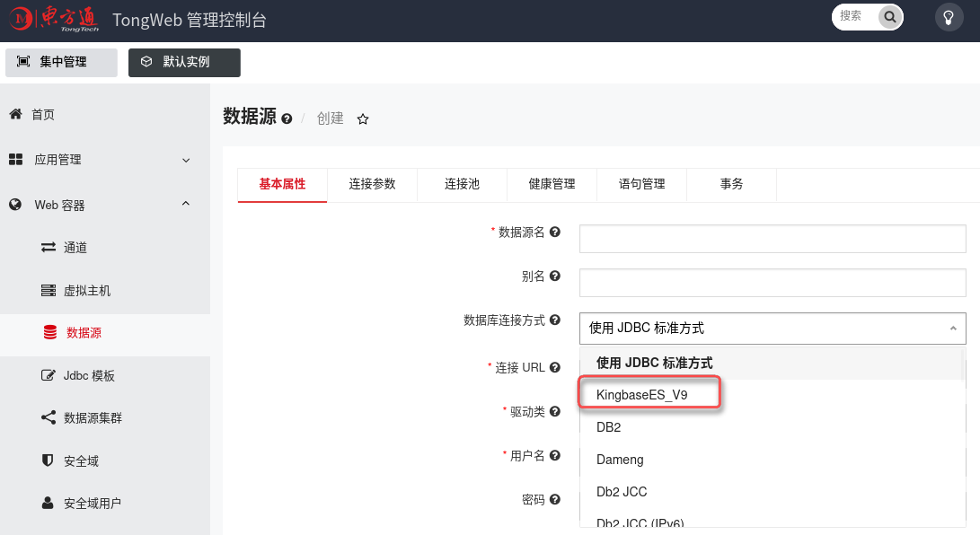980x535 pixels.
Task: Click the star favorite icon near 创建
Action: point(363,118)
